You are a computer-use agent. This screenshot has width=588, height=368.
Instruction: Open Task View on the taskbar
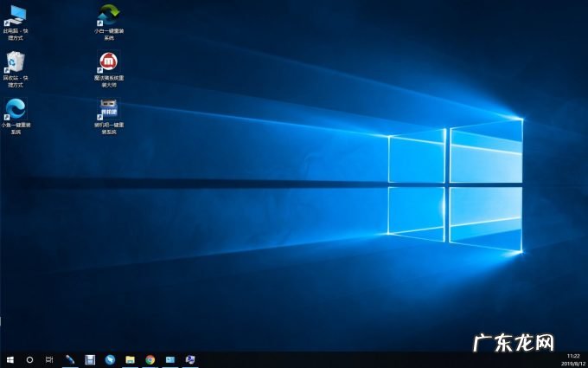(49, 359)
